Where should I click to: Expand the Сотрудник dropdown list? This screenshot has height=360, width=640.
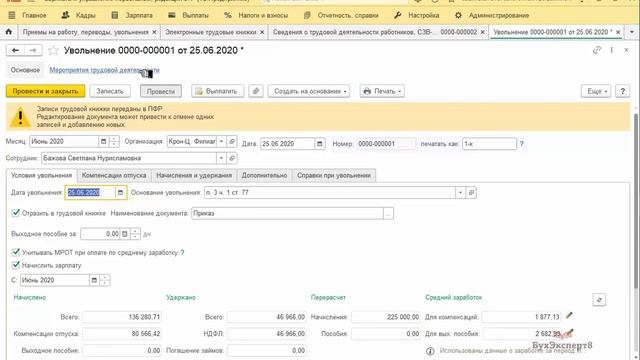[221, 158]
